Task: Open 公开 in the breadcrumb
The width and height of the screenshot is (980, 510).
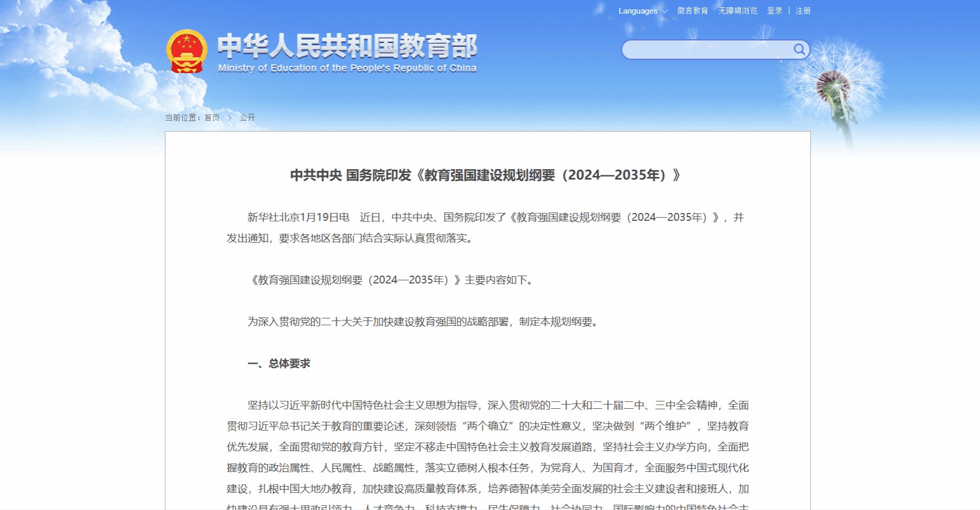Action: coord(247,118)
